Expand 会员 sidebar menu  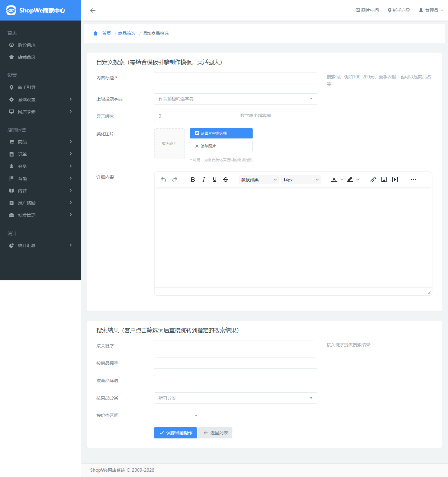coord(40,166)
